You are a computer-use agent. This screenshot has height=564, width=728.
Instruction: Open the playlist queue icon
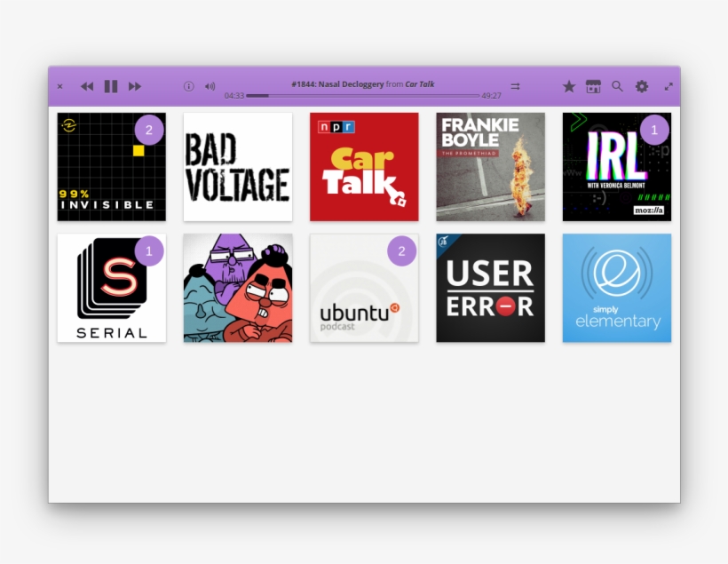515,86
